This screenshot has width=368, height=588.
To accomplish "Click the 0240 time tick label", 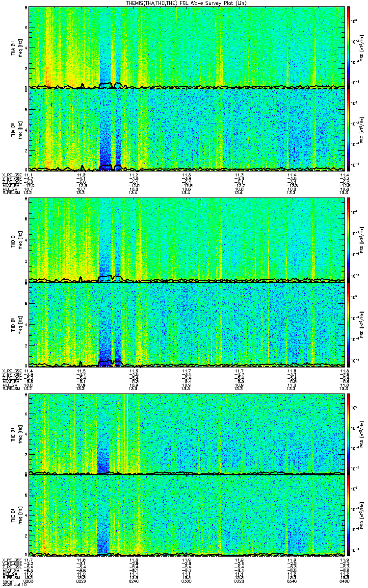I will (134, 581).
